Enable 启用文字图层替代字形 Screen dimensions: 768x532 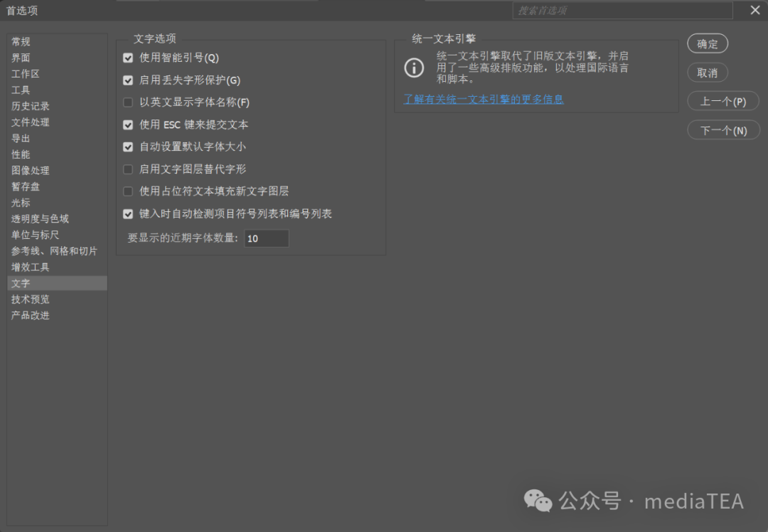128,169
